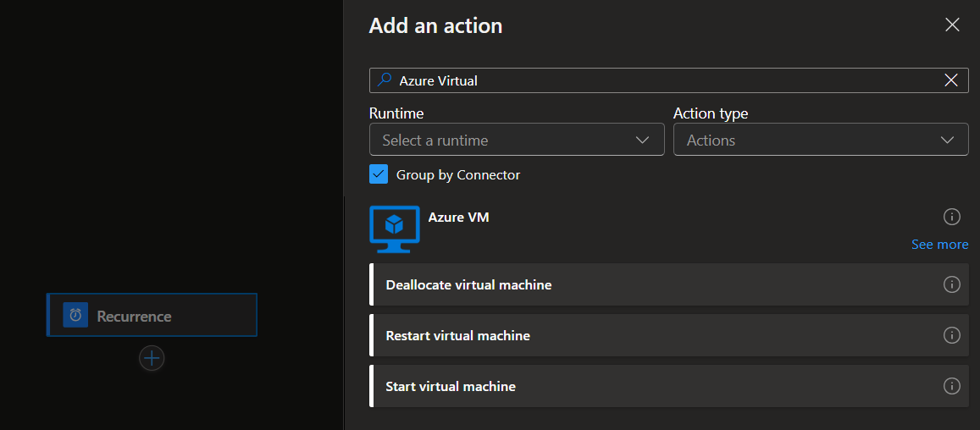The image size is (980, 430).
Task: Click the Action type field label
Action: click(x=711, y=113)
